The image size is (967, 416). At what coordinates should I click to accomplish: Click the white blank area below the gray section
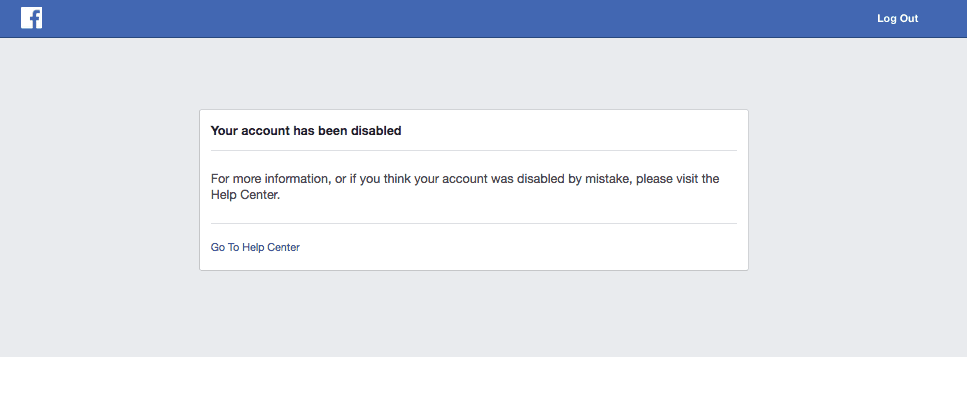coord(484,386)
